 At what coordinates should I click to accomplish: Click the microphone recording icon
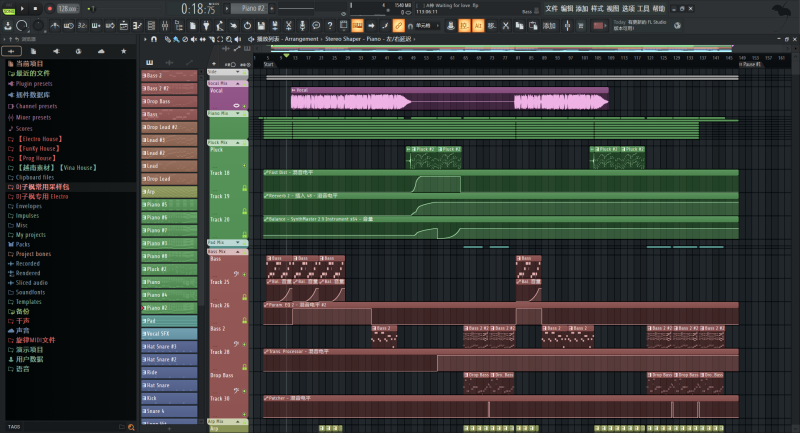302,26
